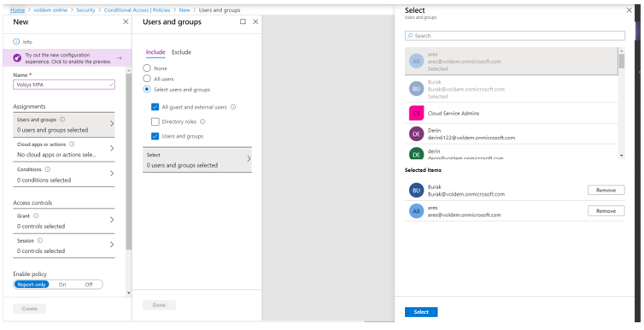
Task: Set Enable policy to On
Action: coord(62,285)
